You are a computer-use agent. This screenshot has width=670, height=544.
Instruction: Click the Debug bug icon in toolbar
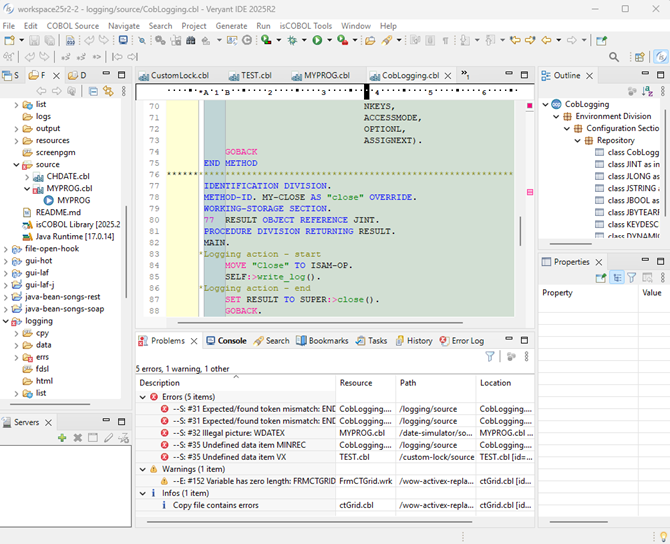point(293,40)
